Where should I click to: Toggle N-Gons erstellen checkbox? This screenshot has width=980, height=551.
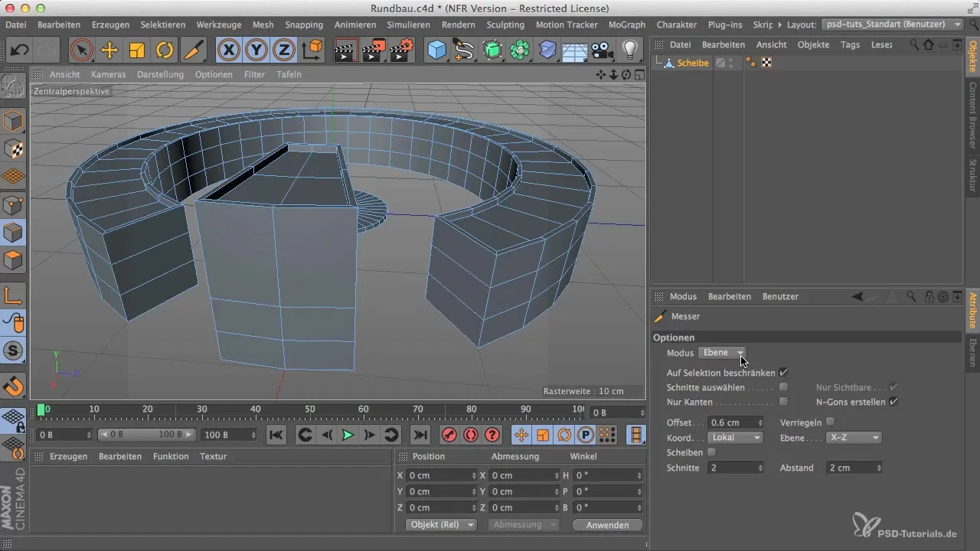(893, 402)
